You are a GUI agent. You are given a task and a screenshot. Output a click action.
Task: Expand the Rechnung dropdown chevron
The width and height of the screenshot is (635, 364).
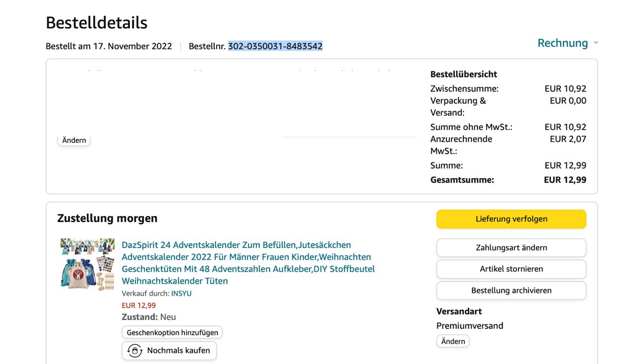click(596, 43)
